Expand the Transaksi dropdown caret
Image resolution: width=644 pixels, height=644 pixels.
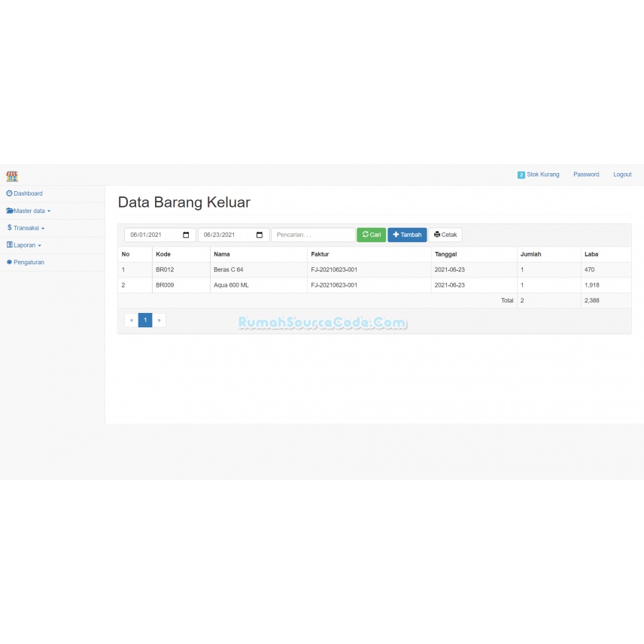[43, 229]
